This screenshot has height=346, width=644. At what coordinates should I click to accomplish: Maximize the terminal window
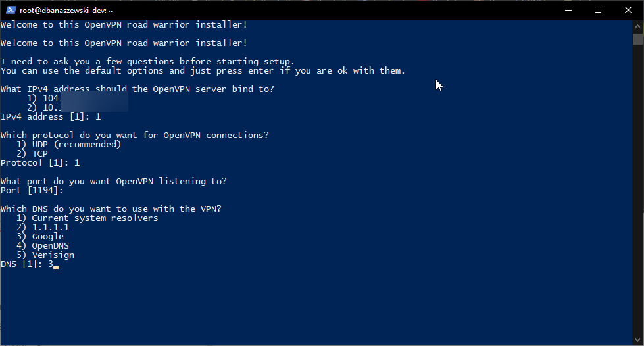tap(598, 10)
